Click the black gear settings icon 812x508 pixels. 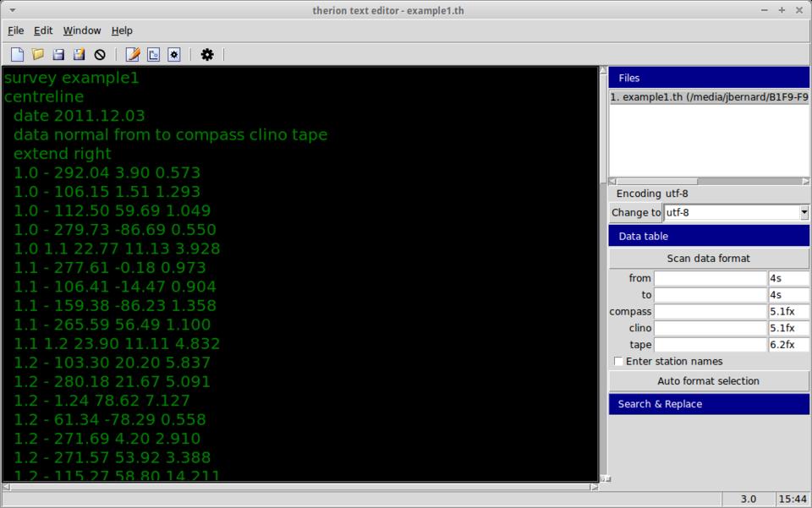[207, 54]
